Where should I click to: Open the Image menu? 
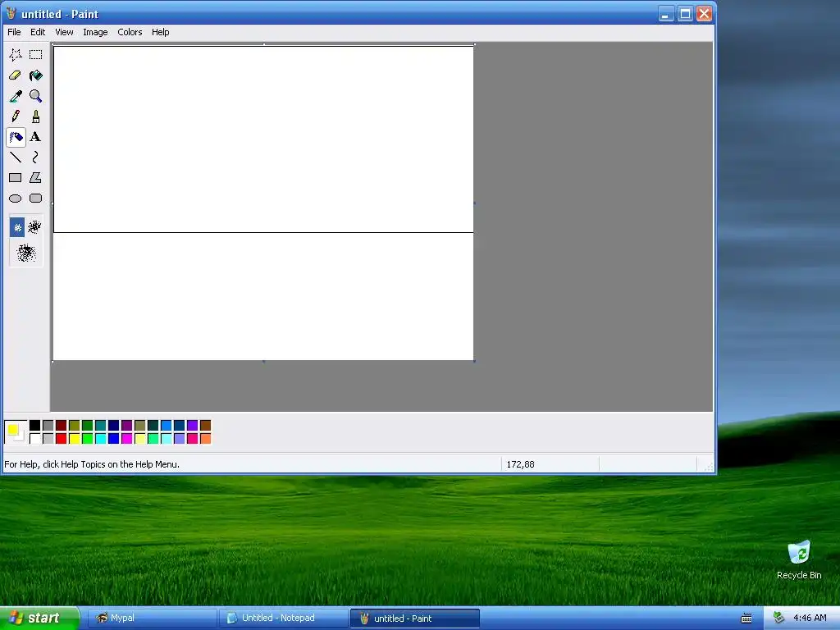(x=95, y=32)
